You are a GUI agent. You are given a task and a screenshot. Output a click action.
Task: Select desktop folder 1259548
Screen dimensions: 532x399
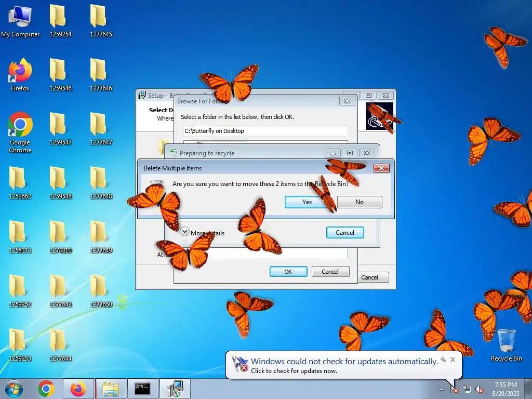(x=60, y=183)
